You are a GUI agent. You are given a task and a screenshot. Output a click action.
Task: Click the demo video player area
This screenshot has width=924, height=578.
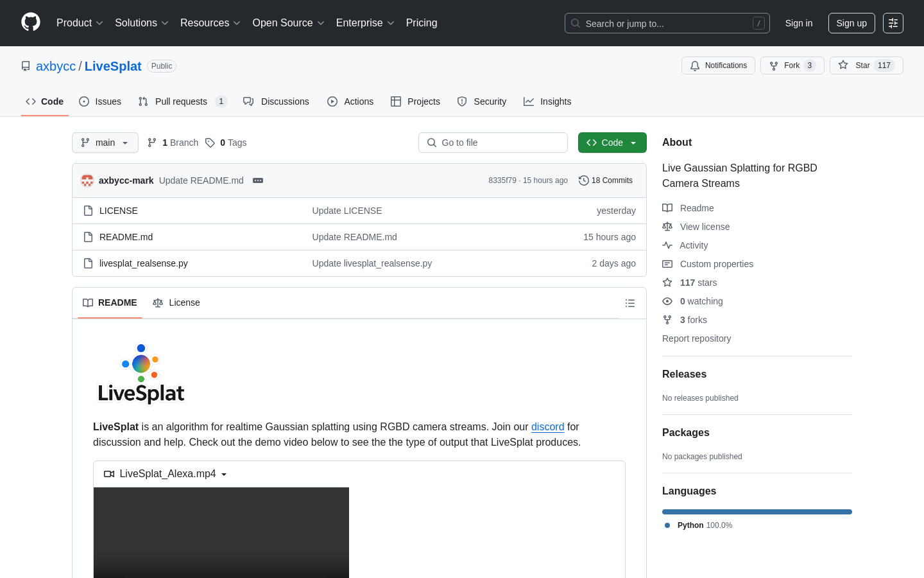point(221,532)
